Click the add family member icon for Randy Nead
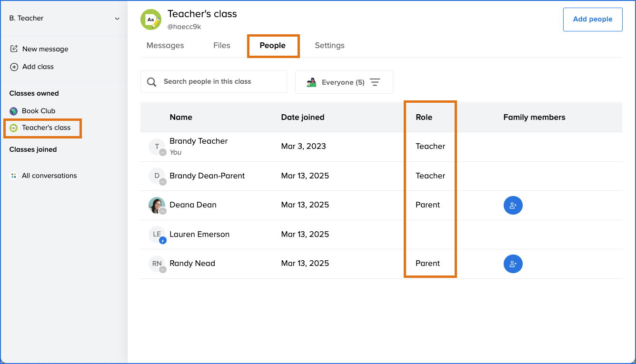The height and width of the screenshot is (364, 636). pos(513,264)
